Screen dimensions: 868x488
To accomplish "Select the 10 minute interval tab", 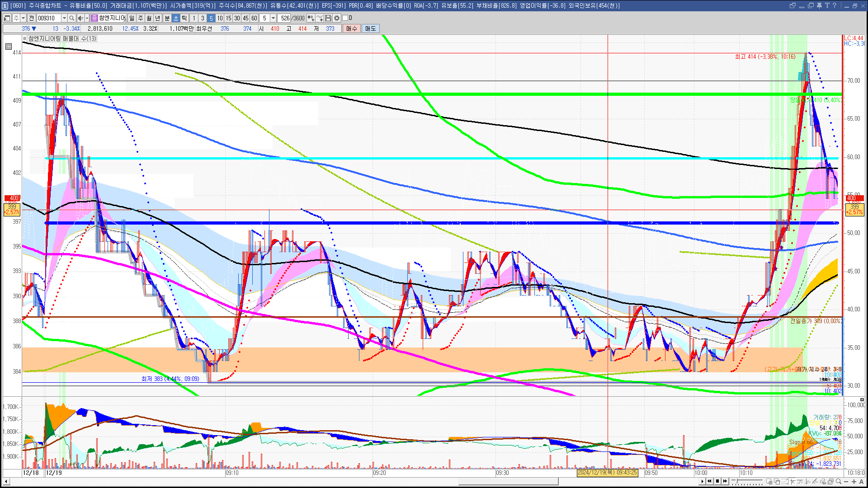I will (x=220, y=18).
